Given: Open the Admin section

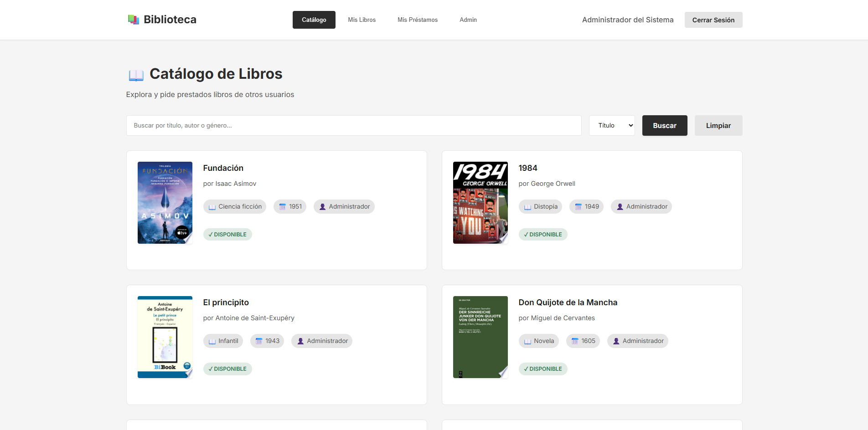Looking at the screenshot, I should 468,20.
